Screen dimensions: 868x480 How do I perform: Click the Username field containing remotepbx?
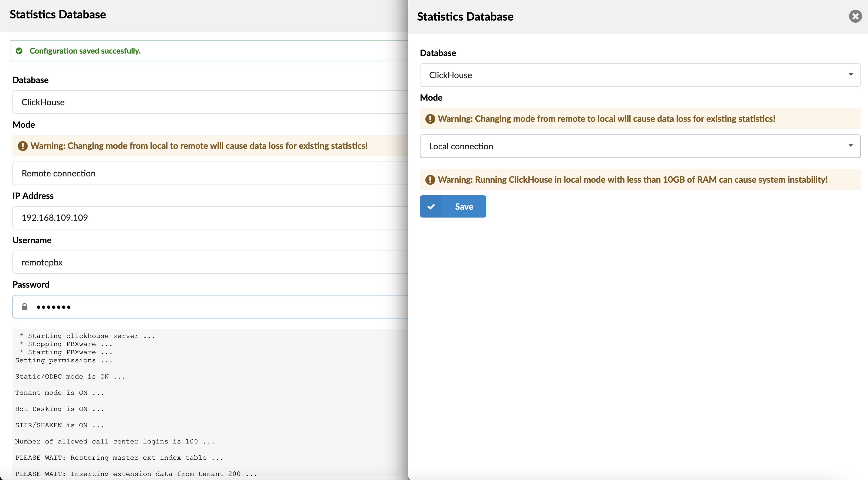tap(210, 262)
